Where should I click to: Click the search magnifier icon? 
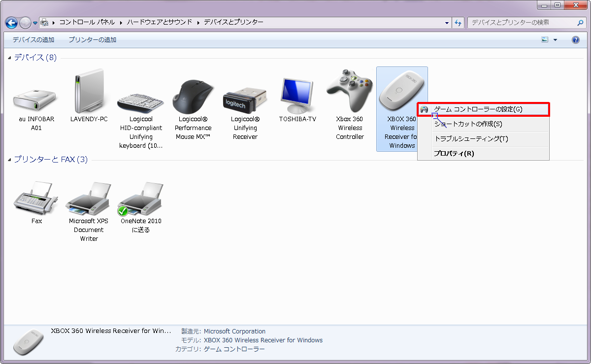coord(580,23)
